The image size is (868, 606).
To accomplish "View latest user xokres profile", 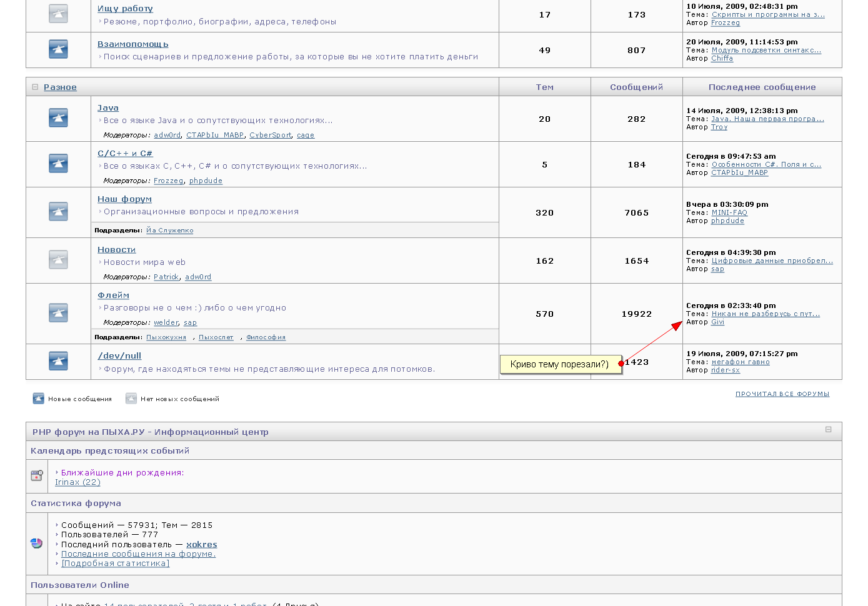I will [x=201, y=545].
